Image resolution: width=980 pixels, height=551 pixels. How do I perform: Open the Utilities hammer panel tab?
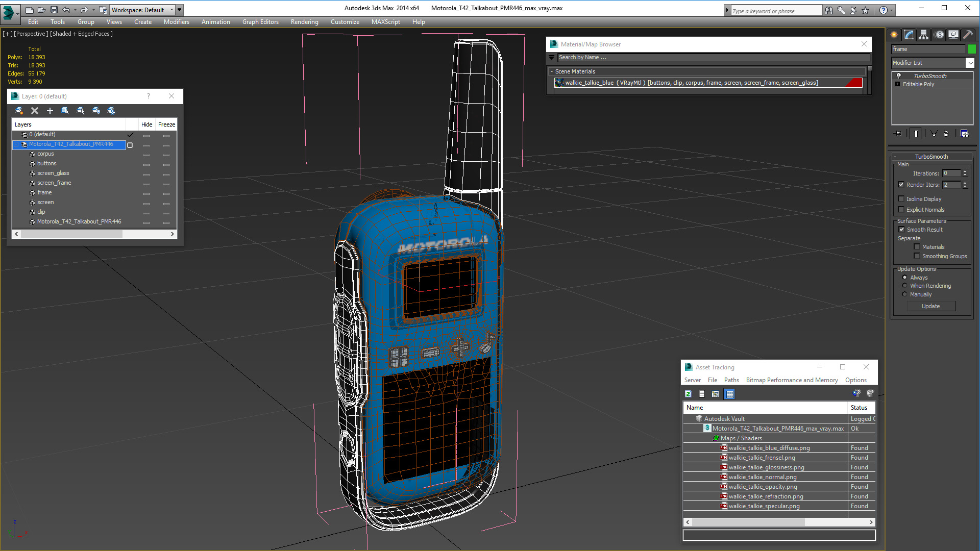click(968, 35)
